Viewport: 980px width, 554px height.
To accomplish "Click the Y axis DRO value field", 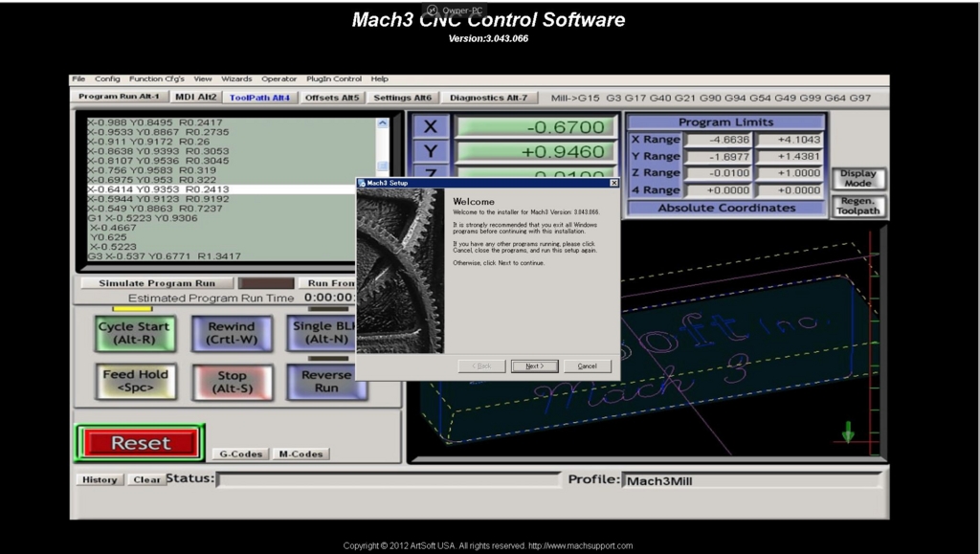I will pos(535,151).
